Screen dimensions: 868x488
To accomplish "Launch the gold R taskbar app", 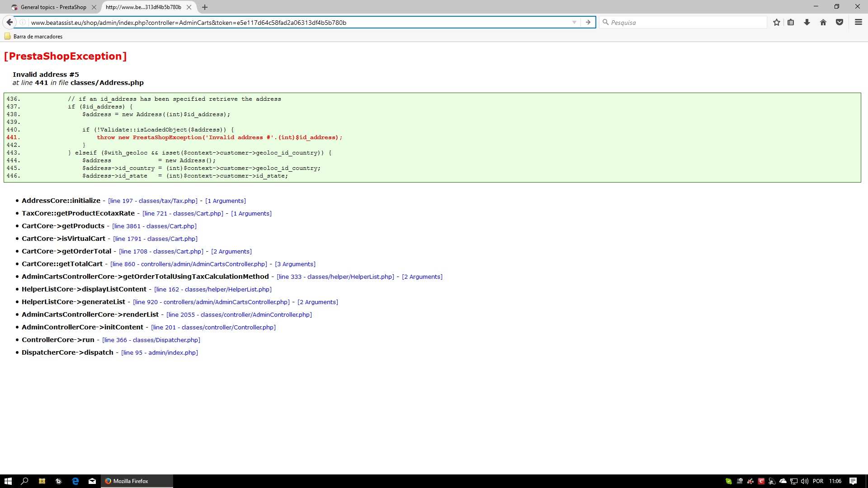I will pyautogui.click(x=42, y=481).
